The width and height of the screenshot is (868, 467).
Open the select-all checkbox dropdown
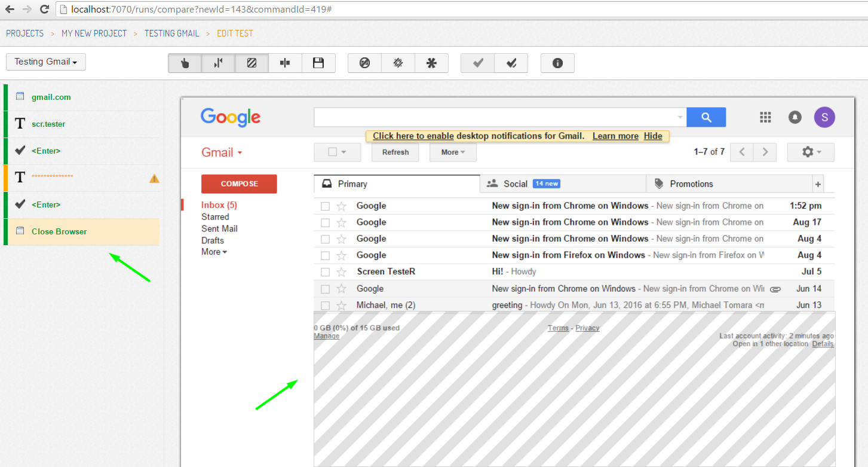click(338, 152)
